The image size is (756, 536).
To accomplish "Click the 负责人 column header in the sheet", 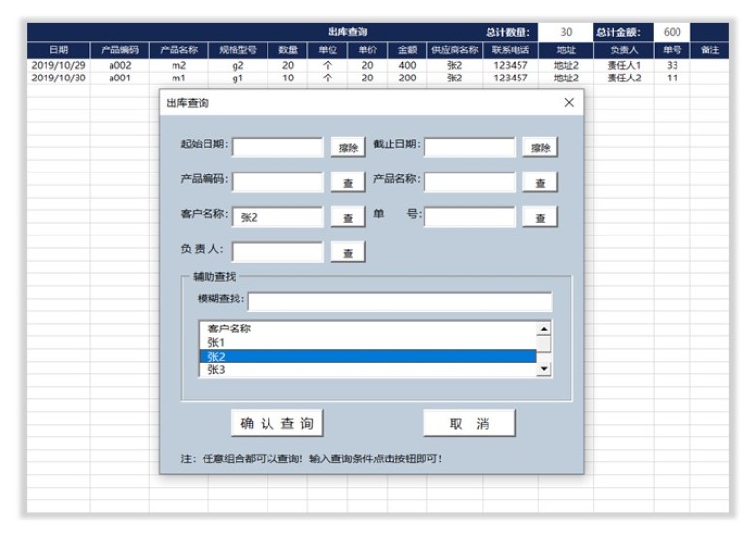I will [624, 49].
